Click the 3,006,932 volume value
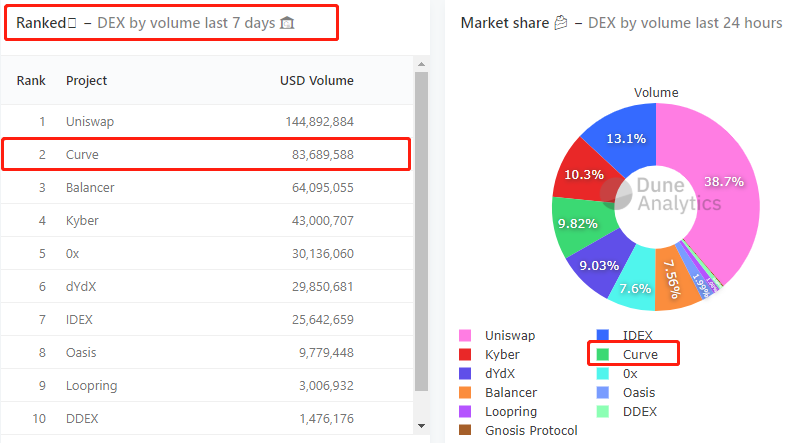 pyautogui.click(x=326, y=386)
